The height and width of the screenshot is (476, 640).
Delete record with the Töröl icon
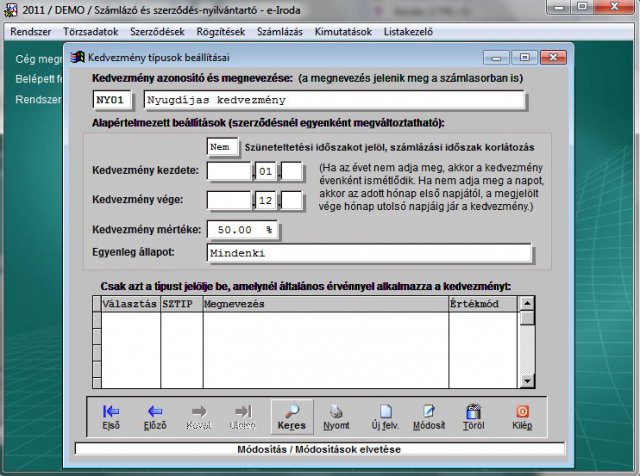pyautogui.click(x=473, y=416)
